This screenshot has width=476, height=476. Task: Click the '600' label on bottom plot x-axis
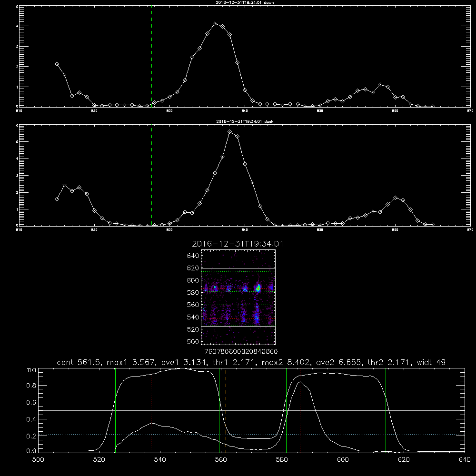343,460
